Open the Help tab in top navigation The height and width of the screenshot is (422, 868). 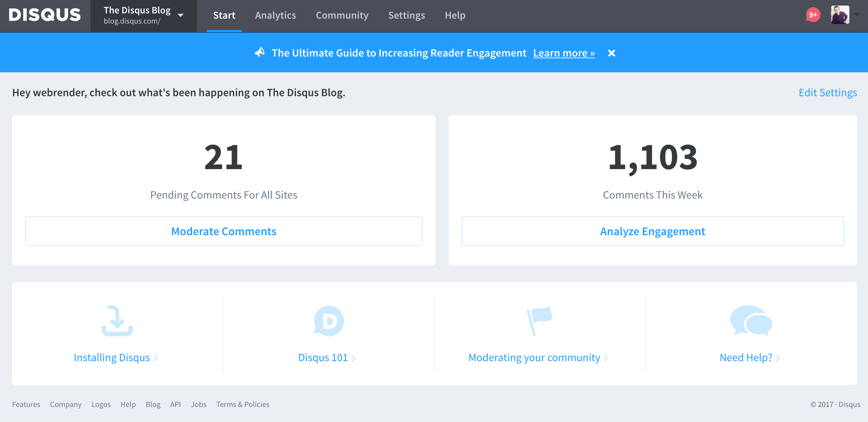coord(455,15)
